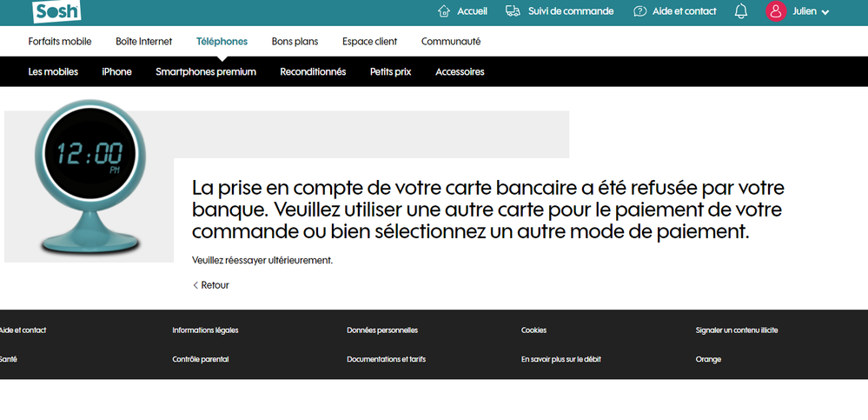Viewport: 868px width, 420px height.
Task: Click the Accueil home icon
Action: (445, 11)
